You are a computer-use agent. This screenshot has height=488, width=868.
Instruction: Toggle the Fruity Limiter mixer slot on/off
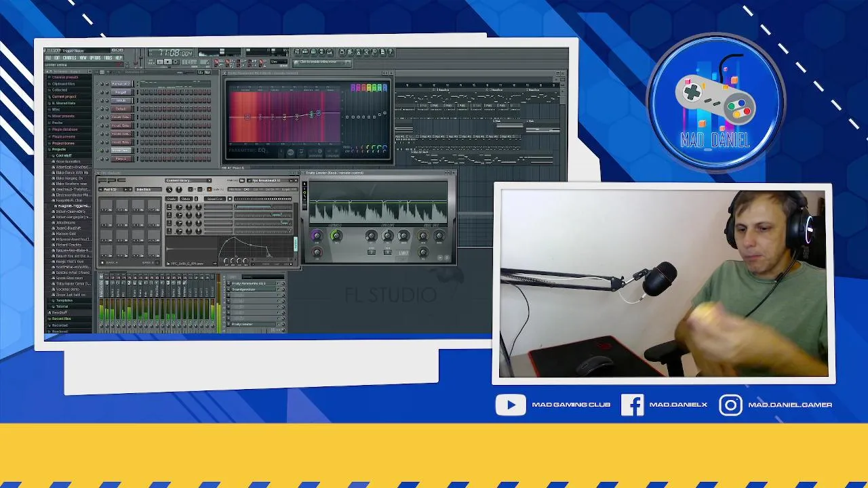tap(278, 324)
